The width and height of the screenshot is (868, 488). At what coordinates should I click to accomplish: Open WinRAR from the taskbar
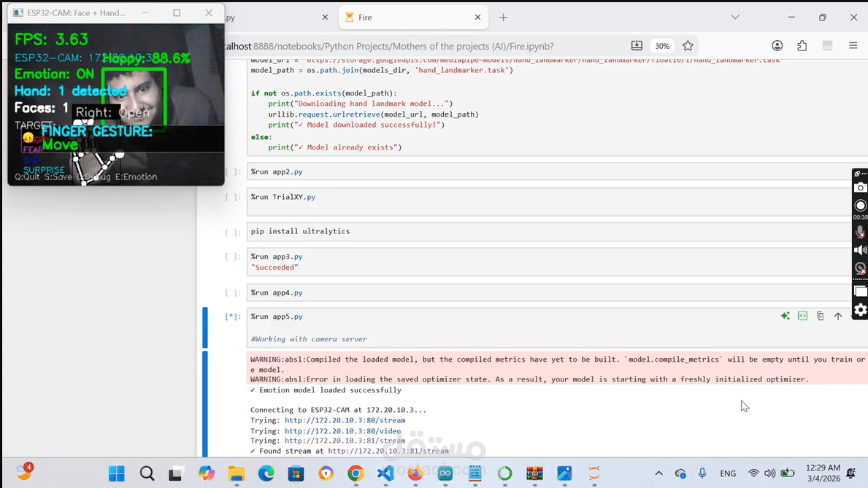tap(535, 473)
